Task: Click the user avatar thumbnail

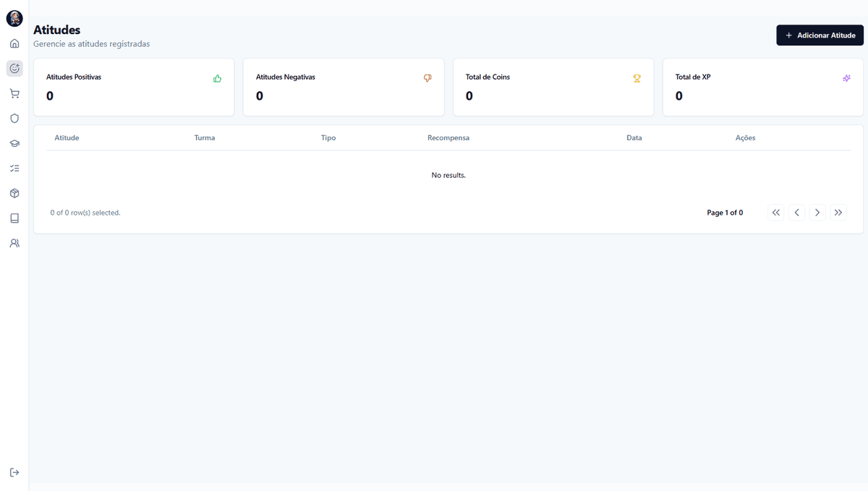Action: point(14,19)
